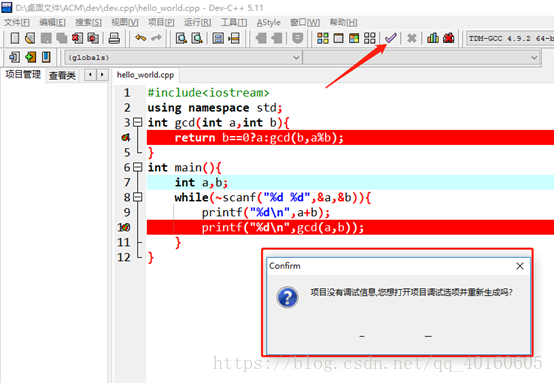The image size is (554, 383).
Task: Click the gray X Stop execution icon
Action: [412, 38]
